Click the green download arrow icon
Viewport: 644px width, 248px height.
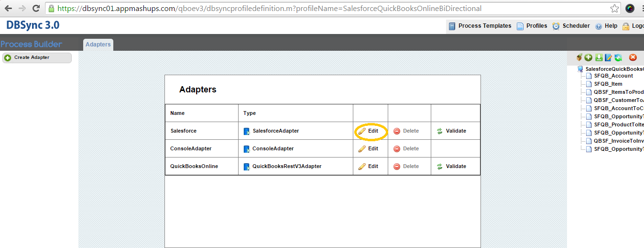click(599, 57)
